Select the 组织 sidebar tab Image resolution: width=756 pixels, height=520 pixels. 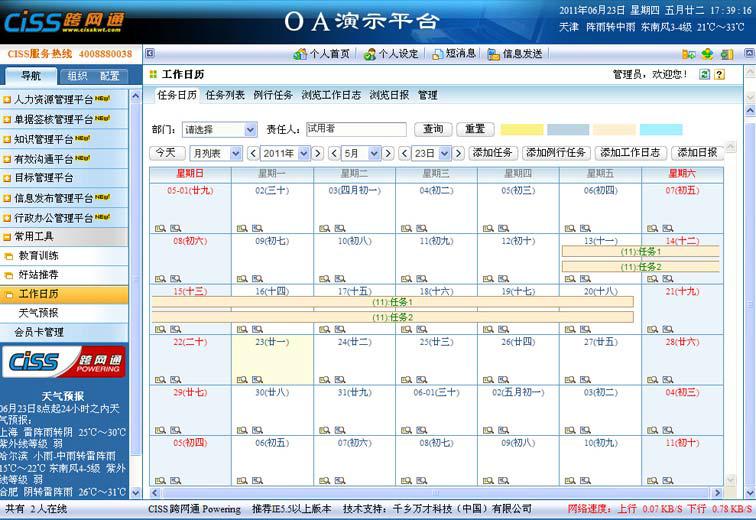click(x=77, y=76)
